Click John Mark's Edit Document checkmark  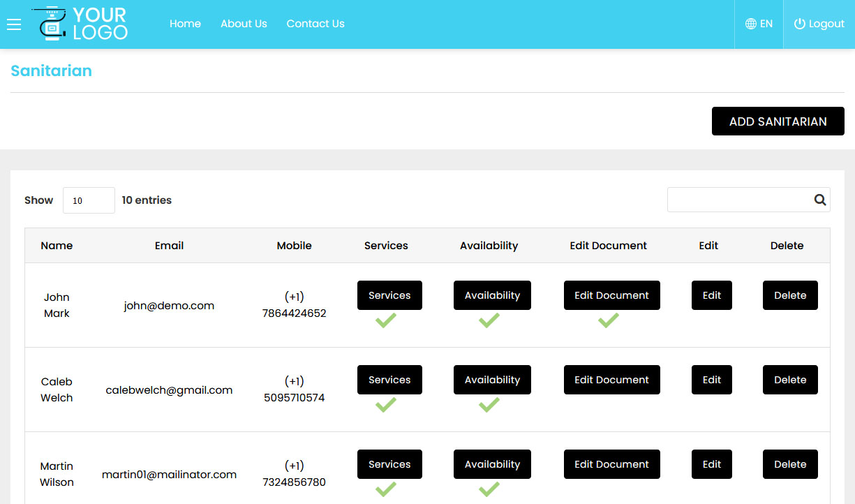pyautogui.click(x=609, y=320)
